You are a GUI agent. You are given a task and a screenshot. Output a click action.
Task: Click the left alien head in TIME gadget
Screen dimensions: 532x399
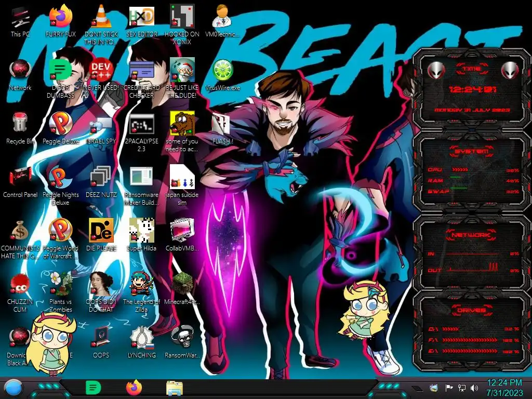pos(436,70)
